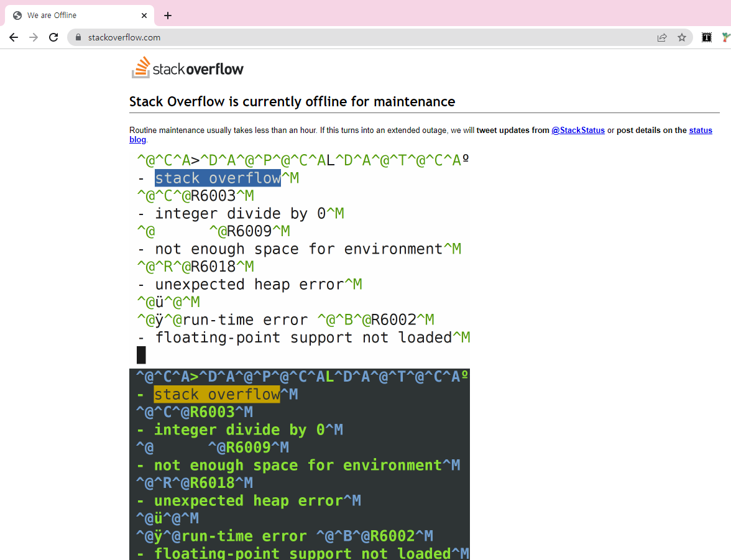The height and width of the screenshot is (560, 731).
Task: Open the status blog link
Action: pyautogui.click(x=701, y=130)
